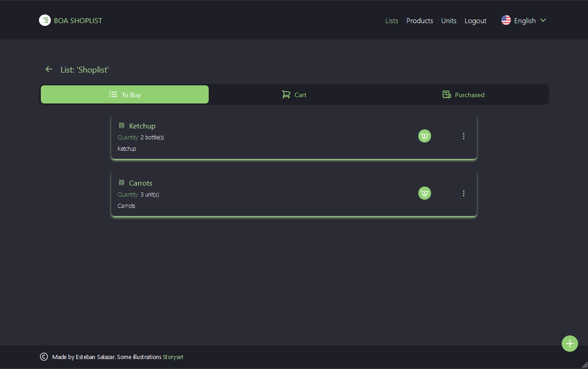Screen dimensions: 588x369
Task: Click the drag handle icon beside Ketchup
Action: click(x=122, y=126)
